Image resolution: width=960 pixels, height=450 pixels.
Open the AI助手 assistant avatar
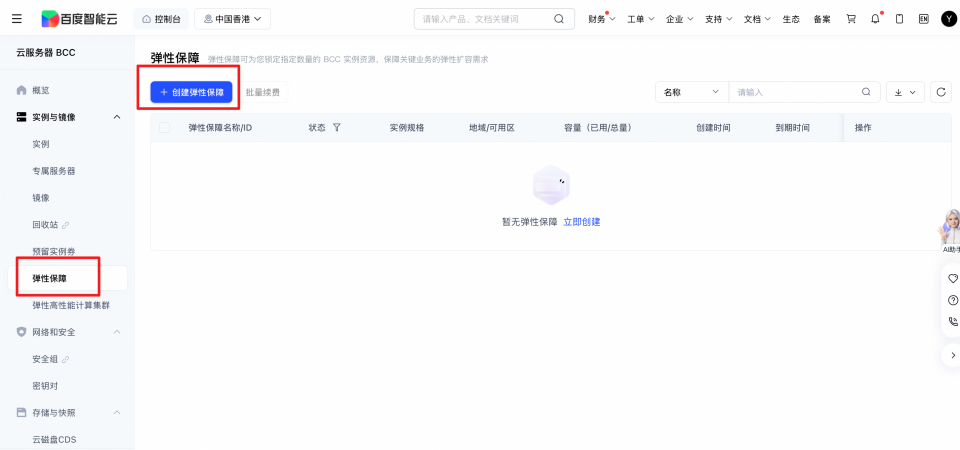(950, 231)
